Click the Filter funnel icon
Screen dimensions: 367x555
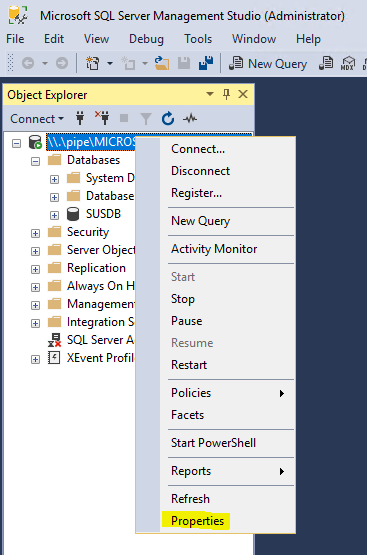coord(146,119)
